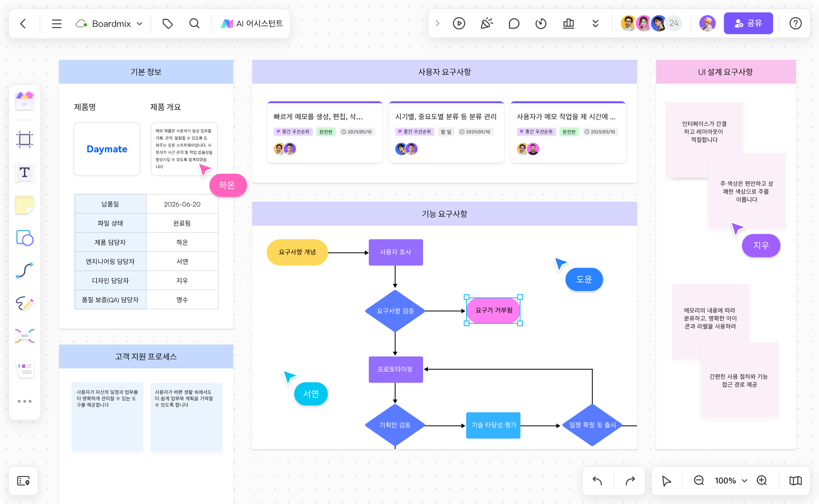Zoom in with plus magnifier
This screenshot has height=504, width=819.
click(x=762, y=480)
